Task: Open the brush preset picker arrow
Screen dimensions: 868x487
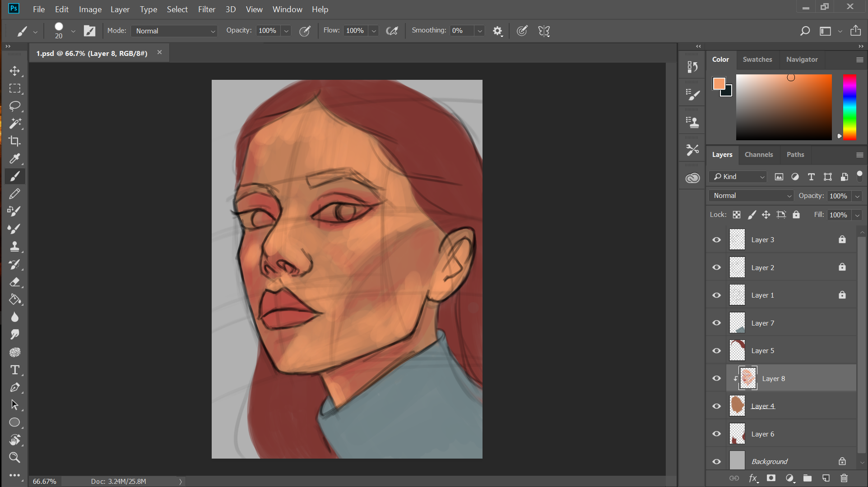Action: point(73,31)
